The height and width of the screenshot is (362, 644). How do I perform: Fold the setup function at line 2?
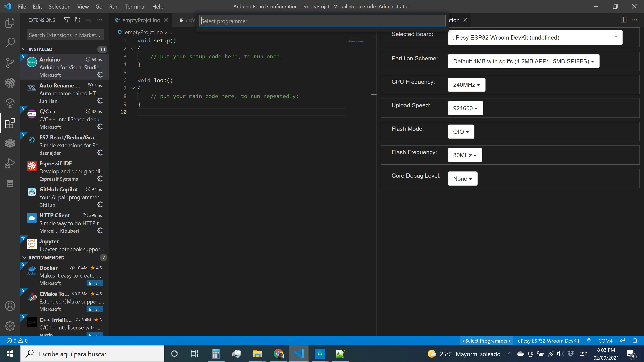click(133, 48)
